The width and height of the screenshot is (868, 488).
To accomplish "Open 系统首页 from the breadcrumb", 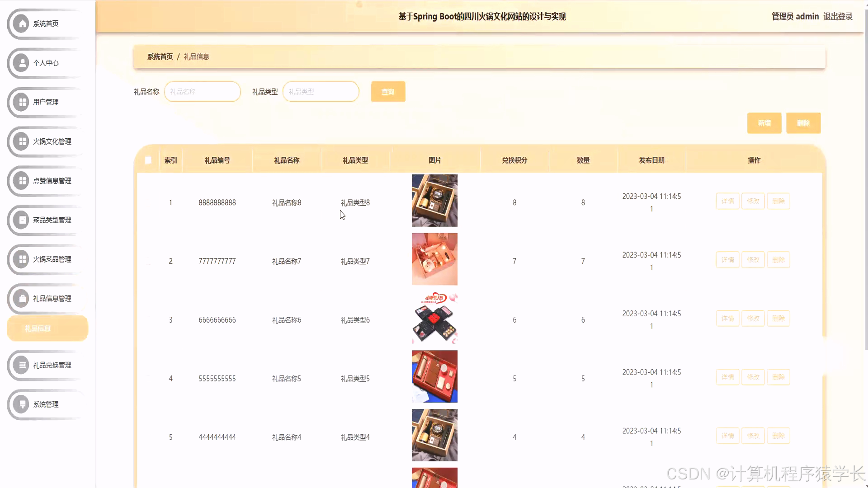I will [160, 56].
